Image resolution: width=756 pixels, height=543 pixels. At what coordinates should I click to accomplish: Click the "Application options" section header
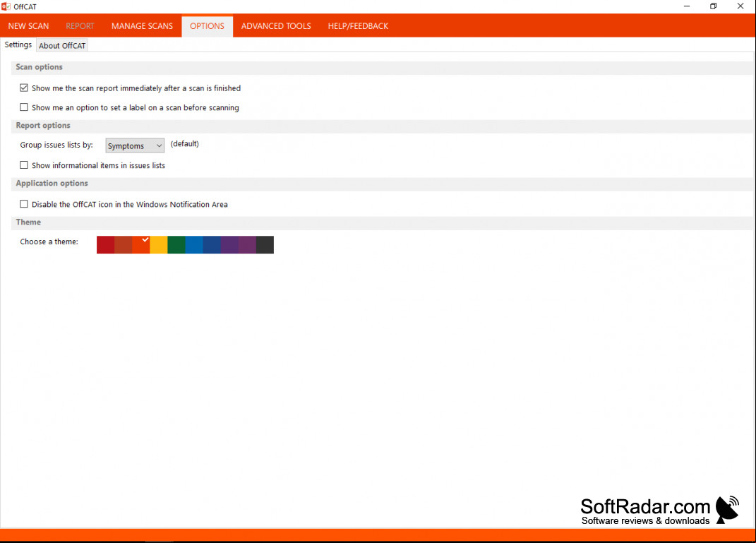point(52,184)
